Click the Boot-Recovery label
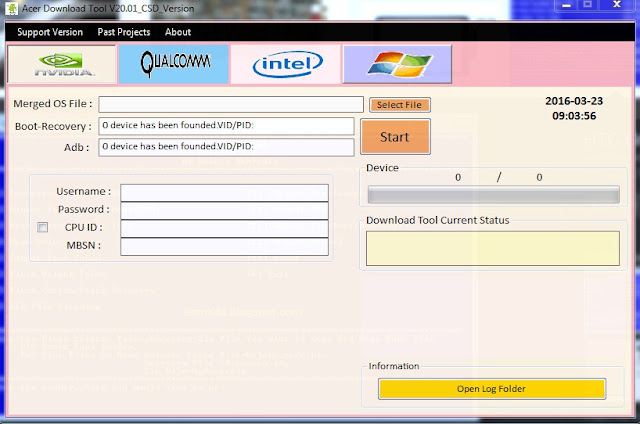Screen dimensions: 640x424 [x=53, y=127]
